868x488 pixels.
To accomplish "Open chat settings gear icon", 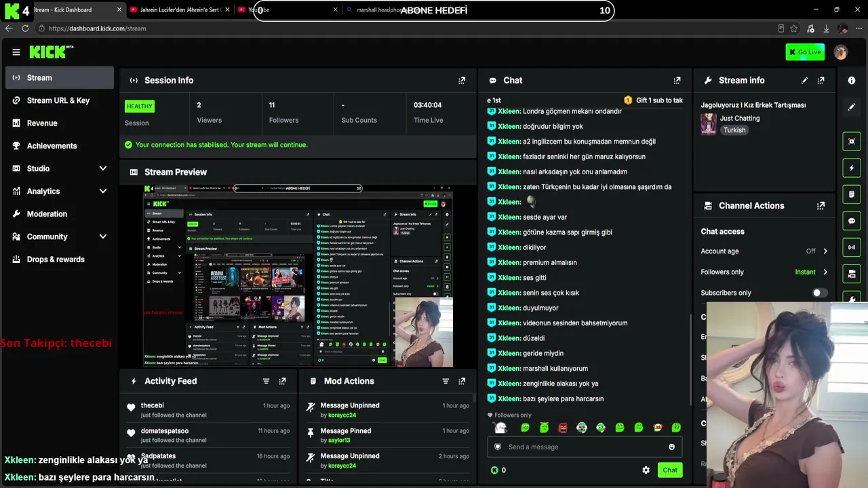I will click(646, 470).
